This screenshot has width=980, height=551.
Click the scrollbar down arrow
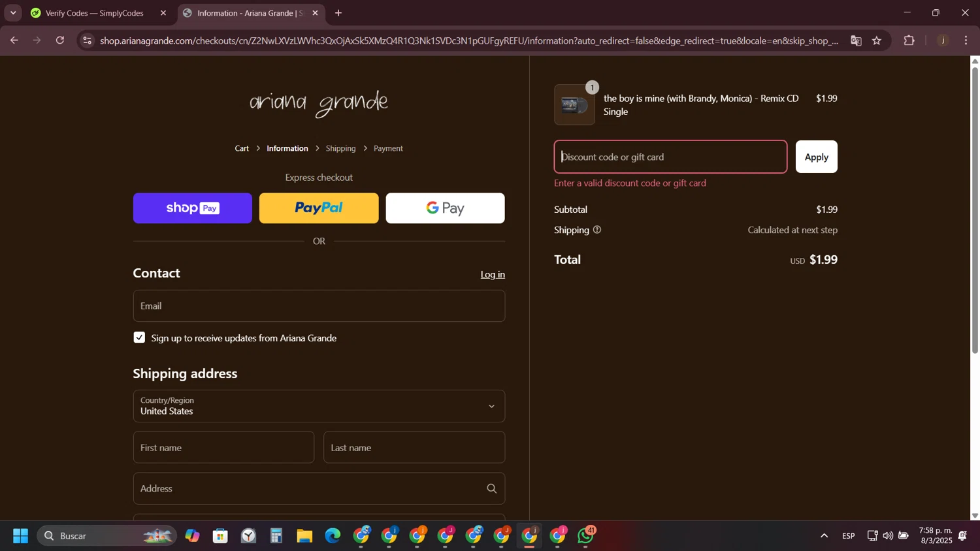point(975,516)
